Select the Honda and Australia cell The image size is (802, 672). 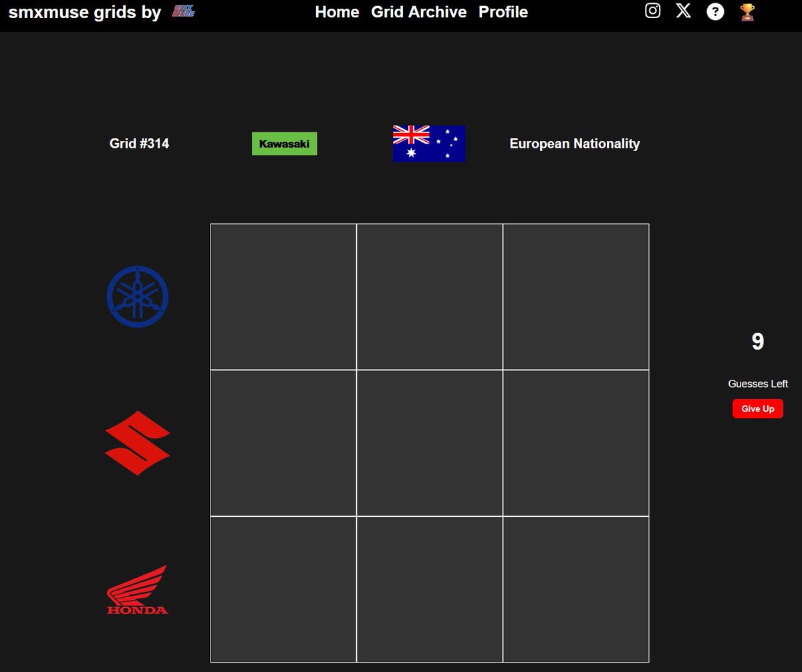click(x=430, y=590)
